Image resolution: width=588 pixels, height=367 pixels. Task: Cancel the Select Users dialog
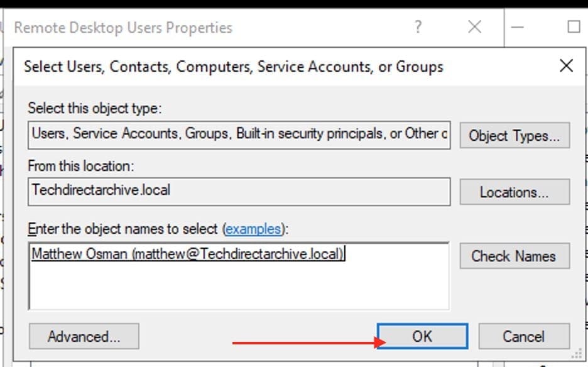(523, 336)
